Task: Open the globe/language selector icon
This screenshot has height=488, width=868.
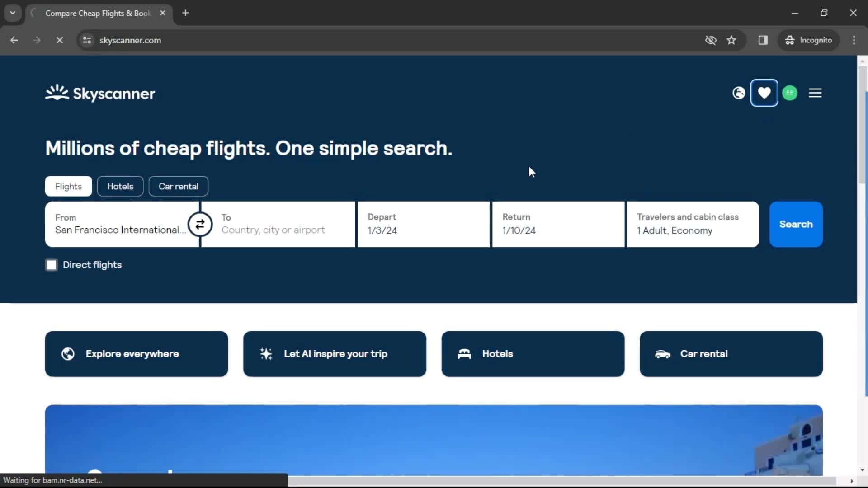Action: point(739,93)
